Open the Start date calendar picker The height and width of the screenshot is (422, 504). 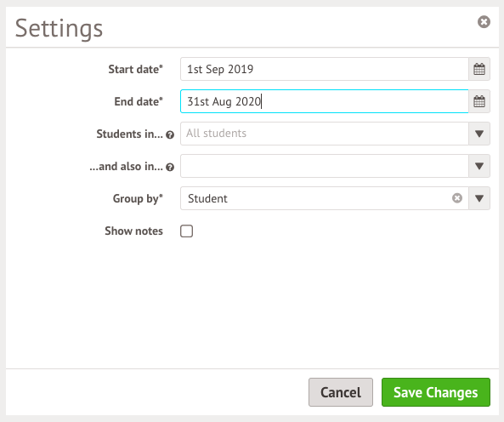pyautogui.click(x=479, y=69)
